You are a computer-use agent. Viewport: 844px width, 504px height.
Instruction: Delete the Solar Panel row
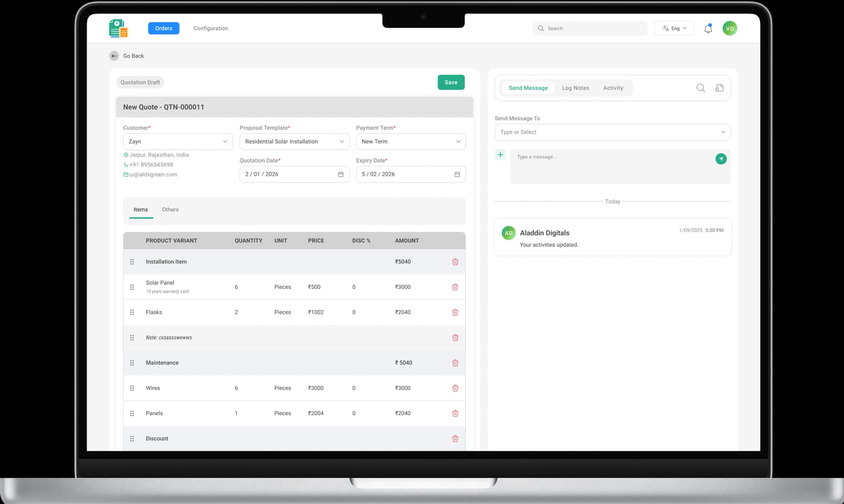coord(455,287)
